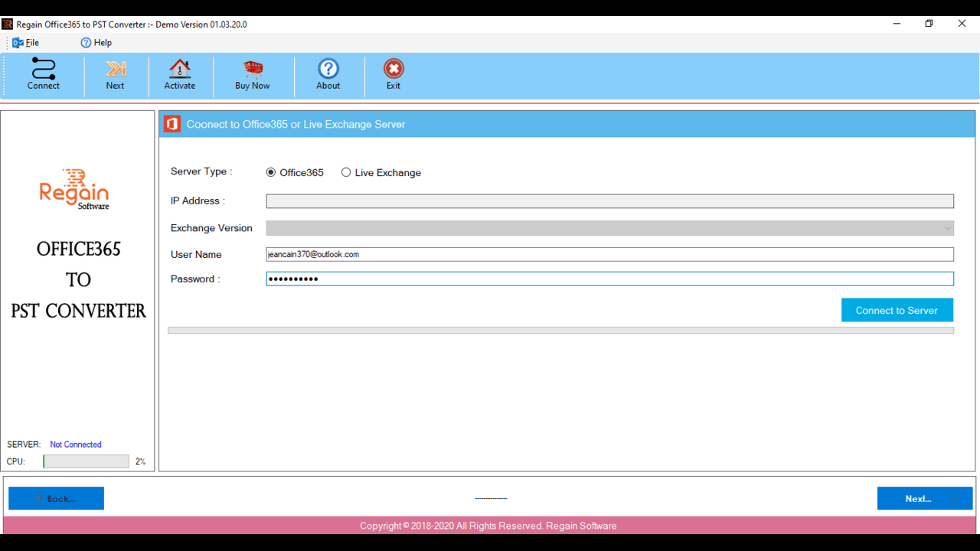
Task: Click the Next... button at bottom
Action: coord(925,498)
